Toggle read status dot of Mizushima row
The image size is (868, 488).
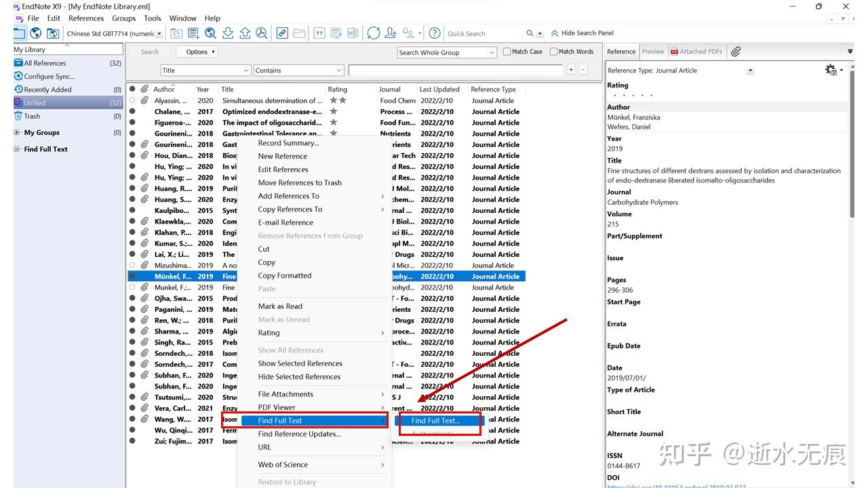tap(132, 265)
